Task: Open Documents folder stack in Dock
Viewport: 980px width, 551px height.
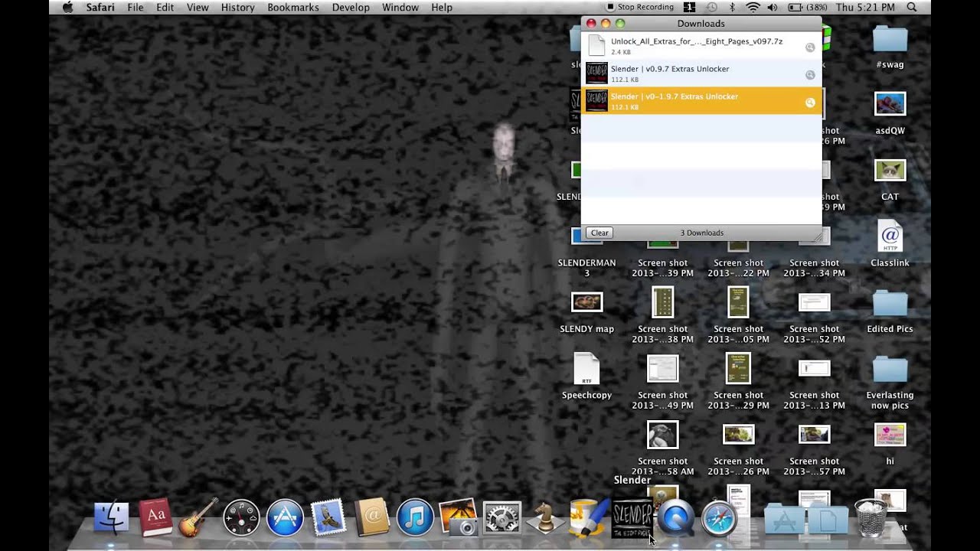Action: 828,520
